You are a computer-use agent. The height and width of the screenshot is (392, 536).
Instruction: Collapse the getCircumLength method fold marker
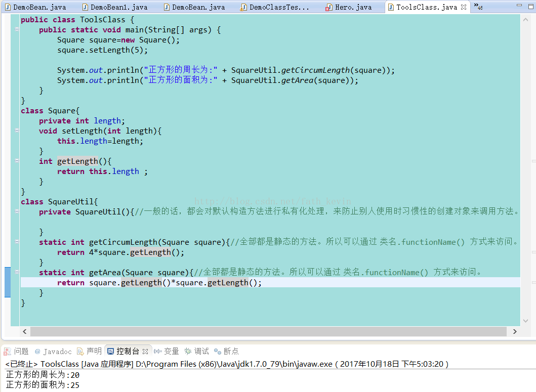17,242
